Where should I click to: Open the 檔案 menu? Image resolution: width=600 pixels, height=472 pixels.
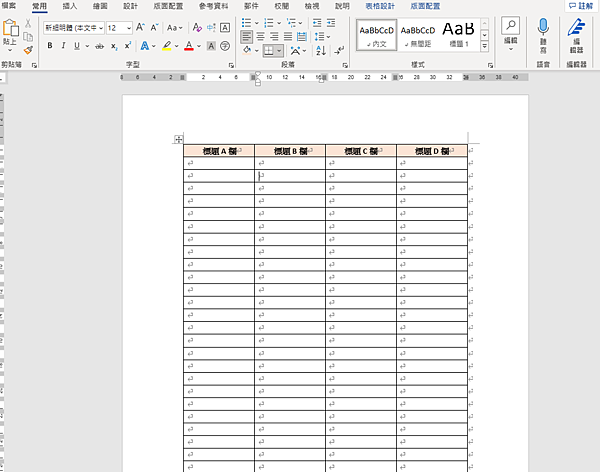tap(9, 6)
